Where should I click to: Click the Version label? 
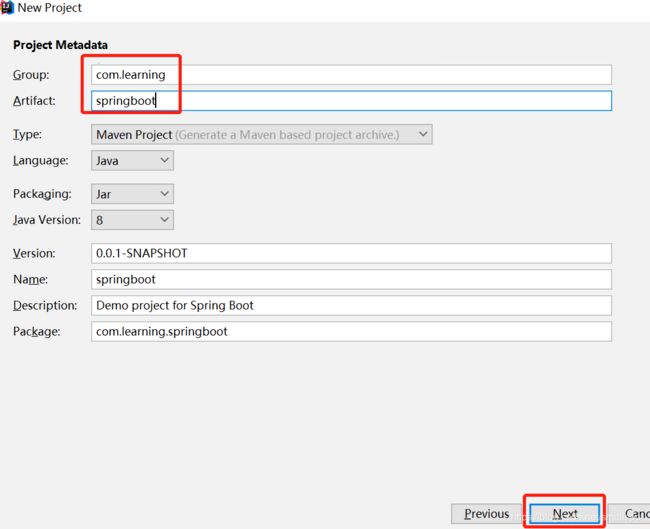pyautogui.click(x=34, y=253)
